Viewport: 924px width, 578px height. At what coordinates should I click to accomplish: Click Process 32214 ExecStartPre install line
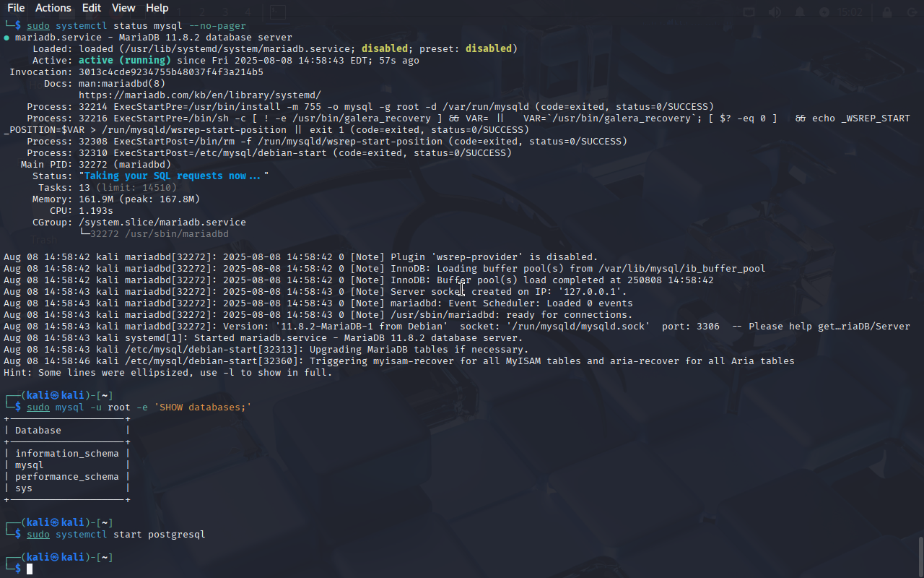(x=370, y=107)
